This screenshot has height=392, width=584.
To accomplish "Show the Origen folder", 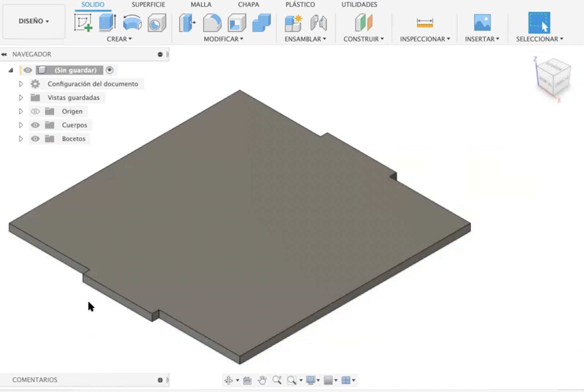I will tap(35, 111).
